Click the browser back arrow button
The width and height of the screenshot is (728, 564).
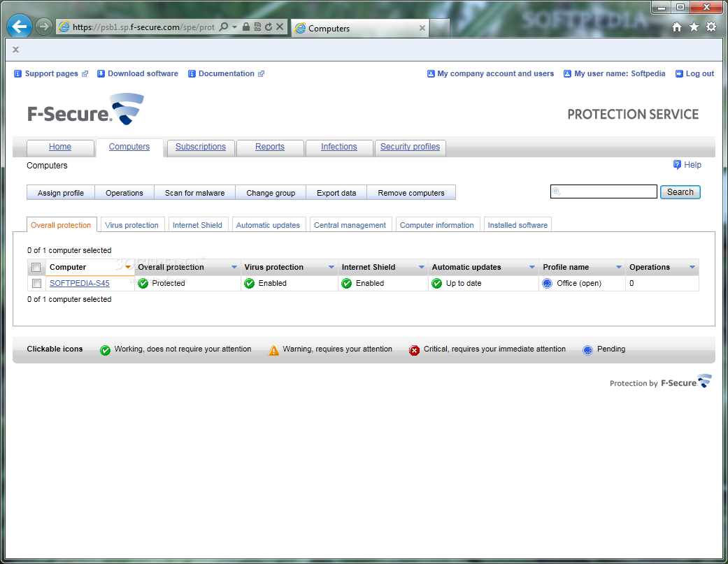pyautogui.click(x=19, y=27)
